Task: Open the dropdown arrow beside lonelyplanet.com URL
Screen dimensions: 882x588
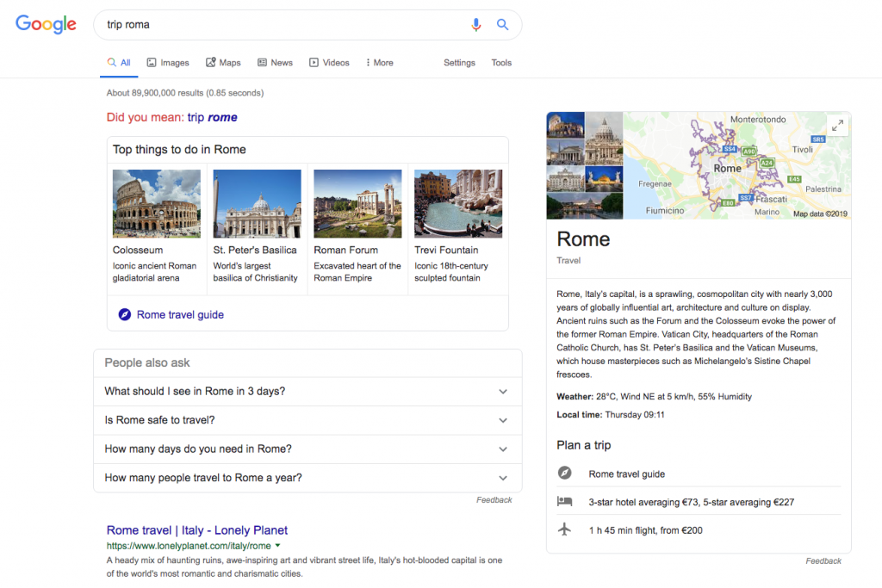Action: coord(277,545)
